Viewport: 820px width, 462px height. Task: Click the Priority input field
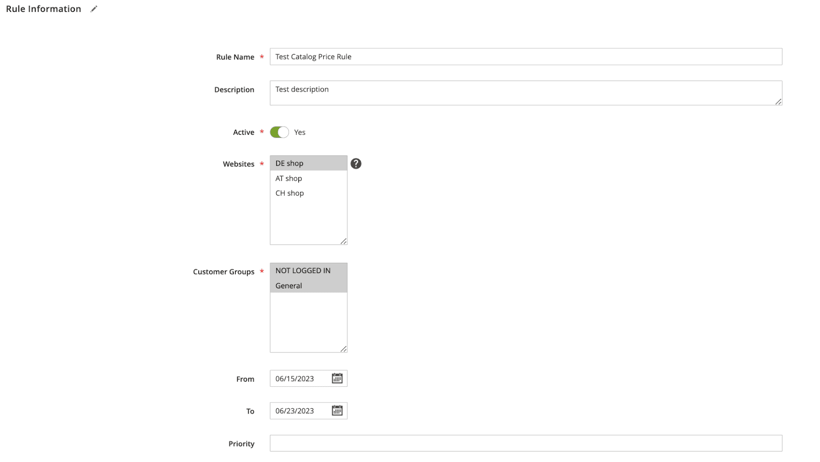click(526, 443)
